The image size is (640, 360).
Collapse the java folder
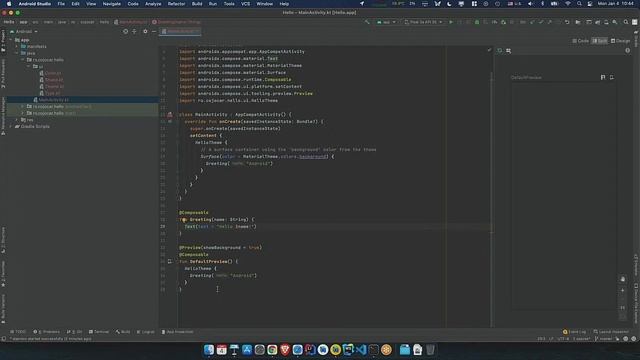[x=17, y=53]
